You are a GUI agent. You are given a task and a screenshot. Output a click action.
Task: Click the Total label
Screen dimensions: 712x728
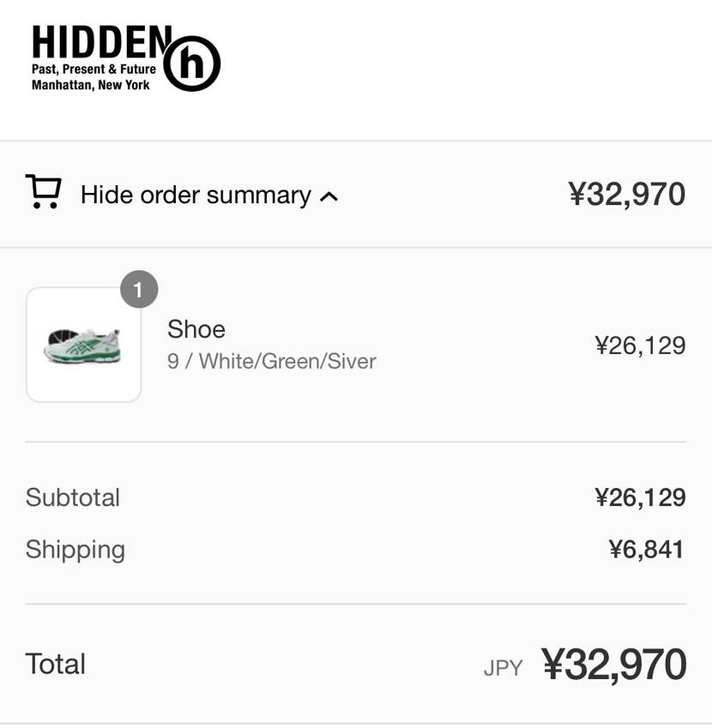(55, 664)
